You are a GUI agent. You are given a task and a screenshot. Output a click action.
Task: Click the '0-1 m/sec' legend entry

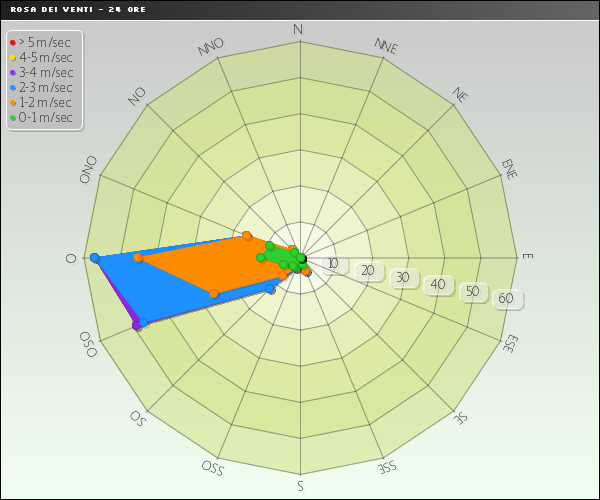click(x=41, y=117)
